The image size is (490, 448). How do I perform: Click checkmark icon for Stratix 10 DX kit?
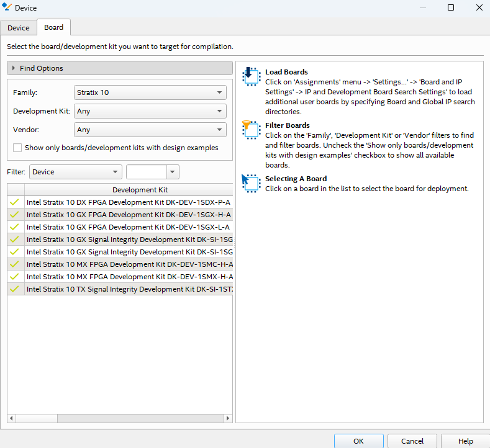pyautogui.click(x=15, y=202)
